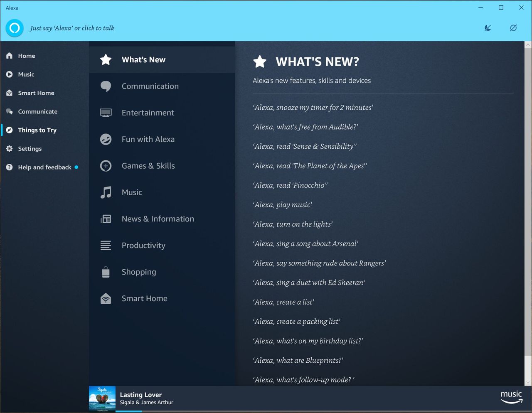Click the Settings gear icon
Image resolution: width=532 pixels, height=413 pixels.
9,149
